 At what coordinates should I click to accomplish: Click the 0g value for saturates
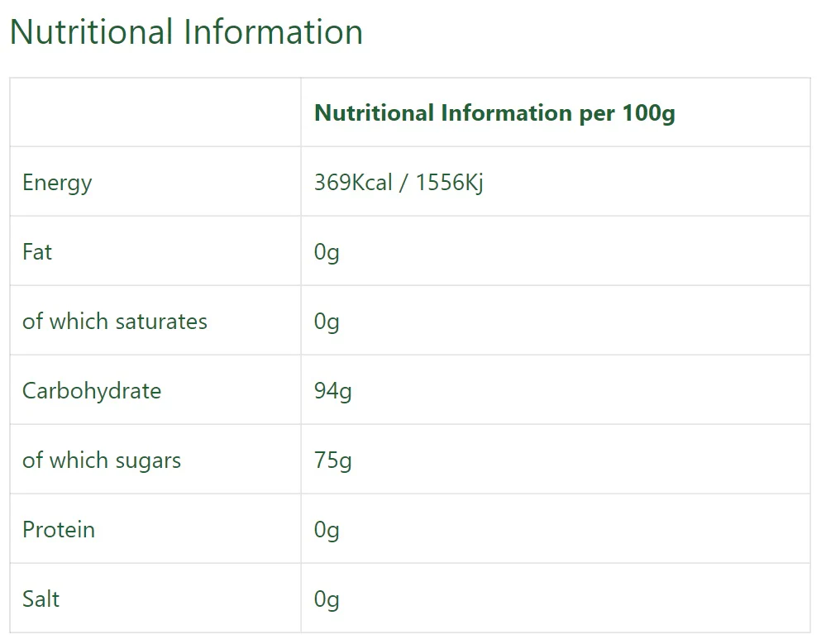click(327, 322)
